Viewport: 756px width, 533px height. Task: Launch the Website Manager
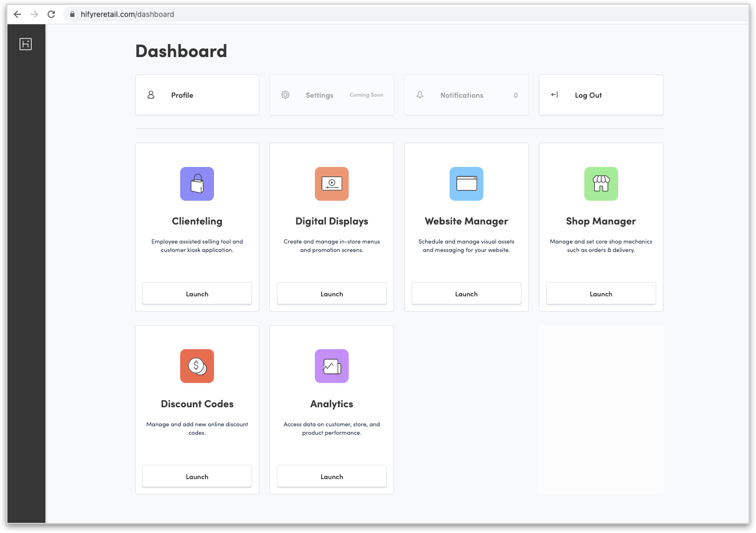click(x=466, y=294)
